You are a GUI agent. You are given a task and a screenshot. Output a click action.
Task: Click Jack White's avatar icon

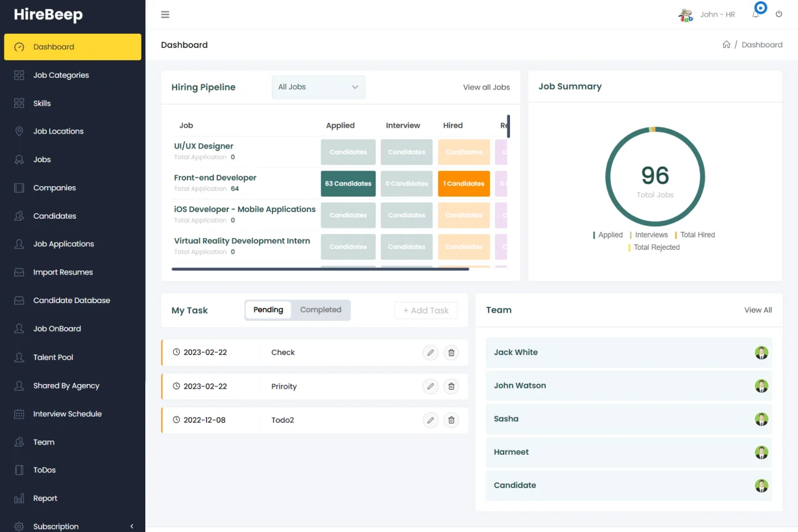point(761,352)
